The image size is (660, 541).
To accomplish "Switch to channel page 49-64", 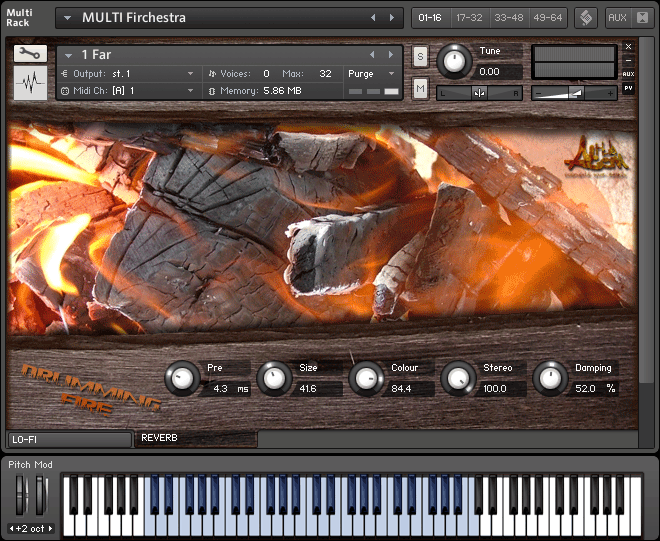I will click(548, 18).
